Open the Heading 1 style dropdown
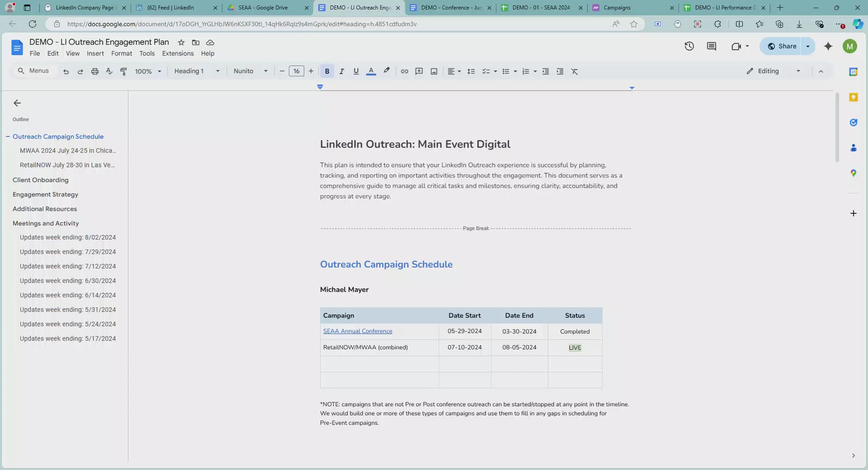The height and width of the screenshot is (470, 868). point(197,71)
